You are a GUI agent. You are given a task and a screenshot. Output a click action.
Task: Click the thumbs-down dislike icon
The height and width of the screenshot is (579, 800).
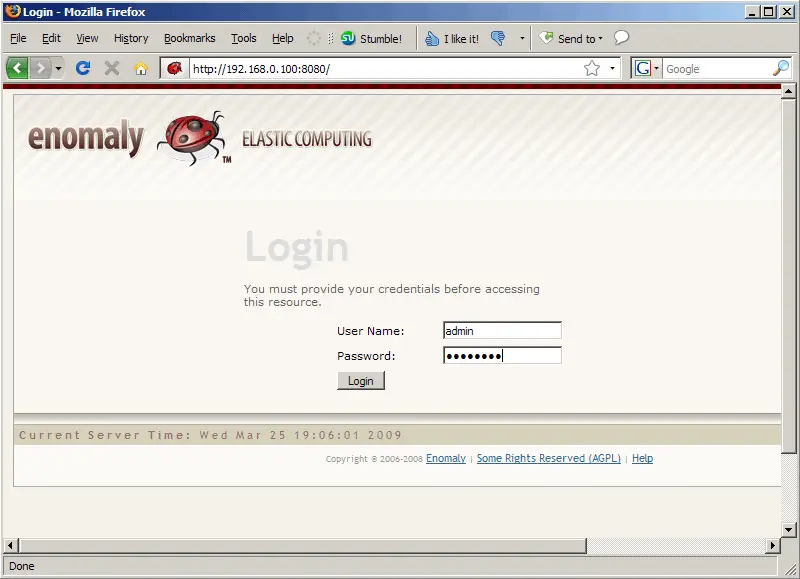(498, 38)
